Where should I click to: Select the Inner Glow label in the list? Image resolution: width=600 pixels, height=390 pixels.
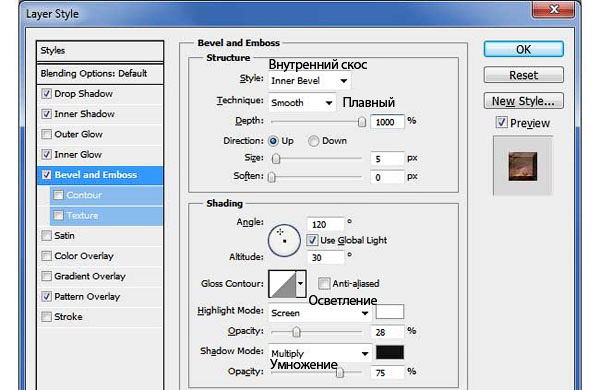point(78,155)
